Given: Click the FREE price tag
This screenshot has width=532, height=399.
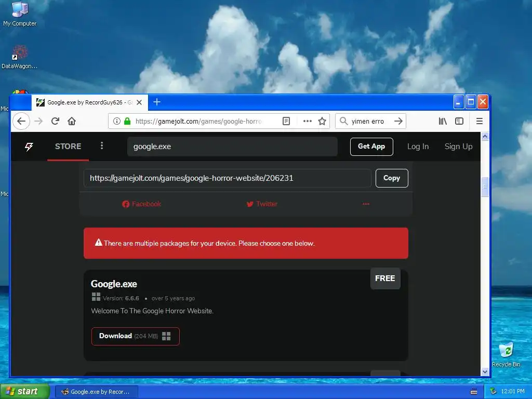Looking at the screenshot, I should [x=385, y=278].
